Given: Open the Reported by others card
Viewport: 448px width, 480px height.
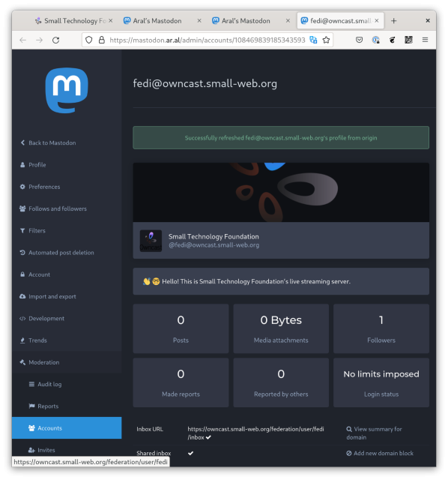Looking at the screenshot, I should point(281,382).
